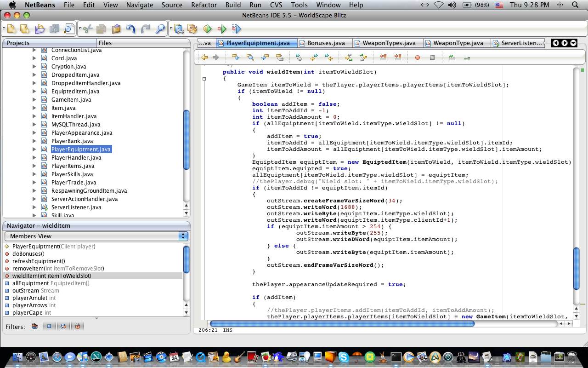Toggle Show Static Members filter
Viewport: 588px width, 368px height.
click(x=63, y=326)
